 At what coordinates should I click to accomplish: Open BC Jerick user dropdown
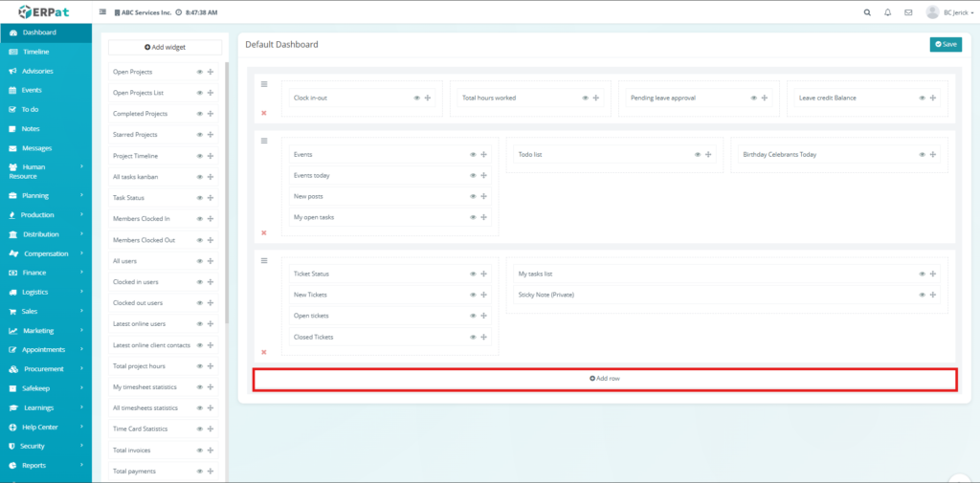(x=947, y=12)
